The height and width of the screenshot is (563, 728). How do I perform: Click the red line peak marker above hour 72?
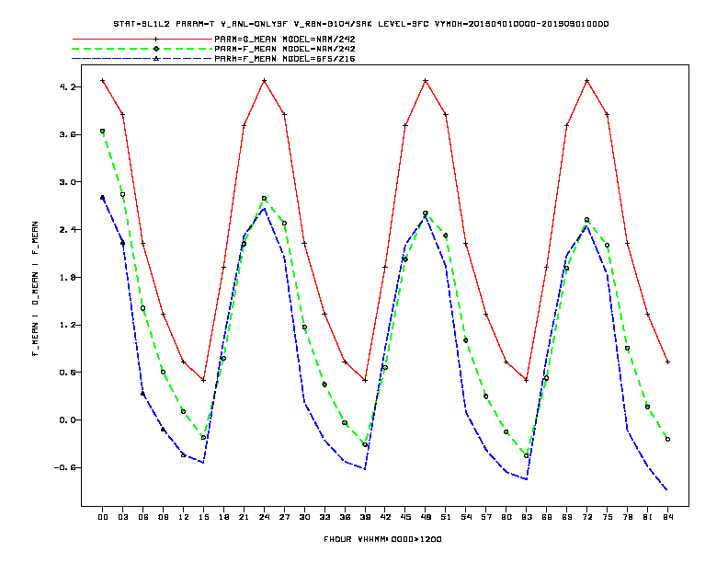tap(586, 81)
